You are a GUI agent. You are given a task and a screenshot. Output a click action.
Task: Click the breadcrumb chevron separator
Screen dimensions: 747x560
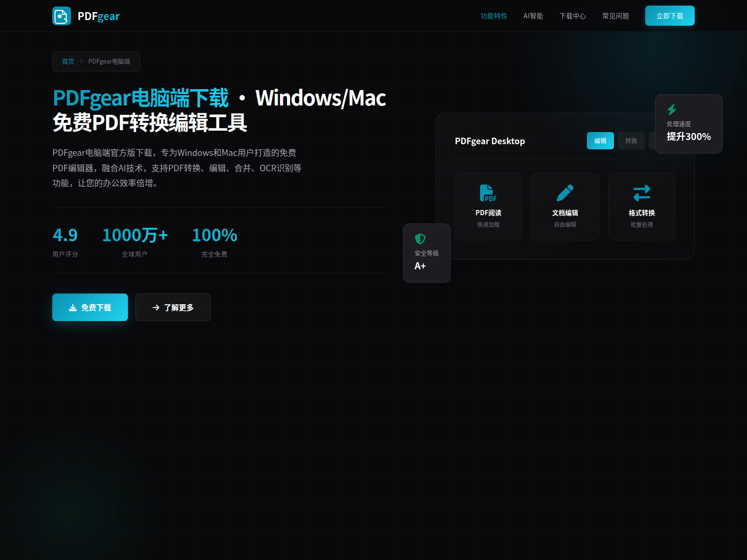pos(81,61)
